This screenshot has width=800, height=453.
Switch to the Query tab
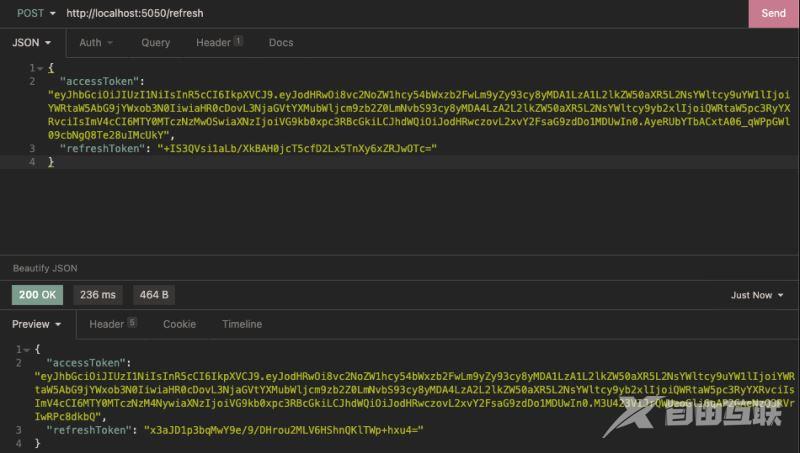pyautogui.click(x=155, y=43)
